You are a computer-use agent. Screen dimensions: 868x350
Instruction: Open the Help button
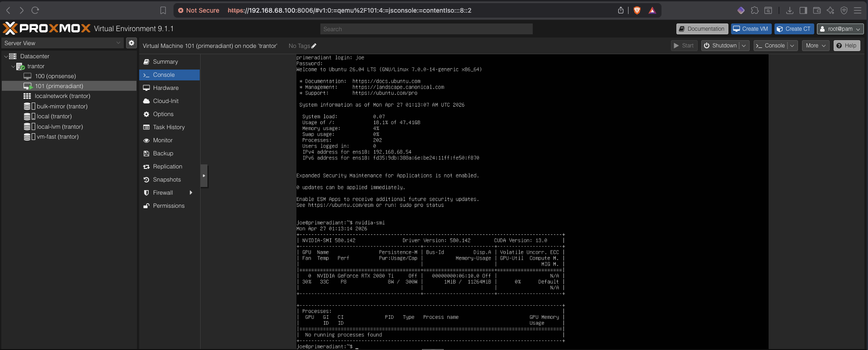click(x=846, y=46)
